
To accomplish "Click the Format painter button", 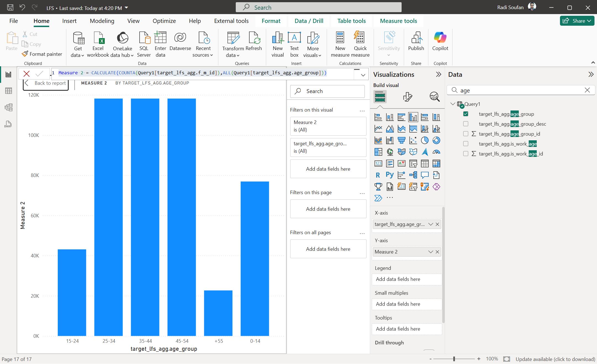I will tap(42, 54).
